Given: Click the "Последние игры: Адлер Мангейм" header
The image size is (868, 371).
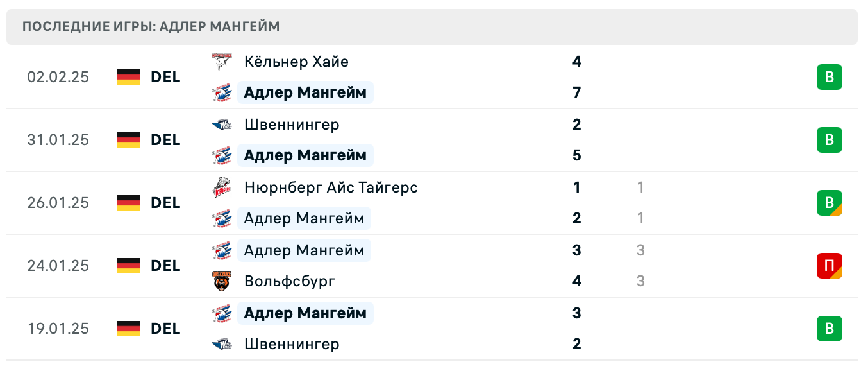Looking at the screenshot, I should 151,27.
